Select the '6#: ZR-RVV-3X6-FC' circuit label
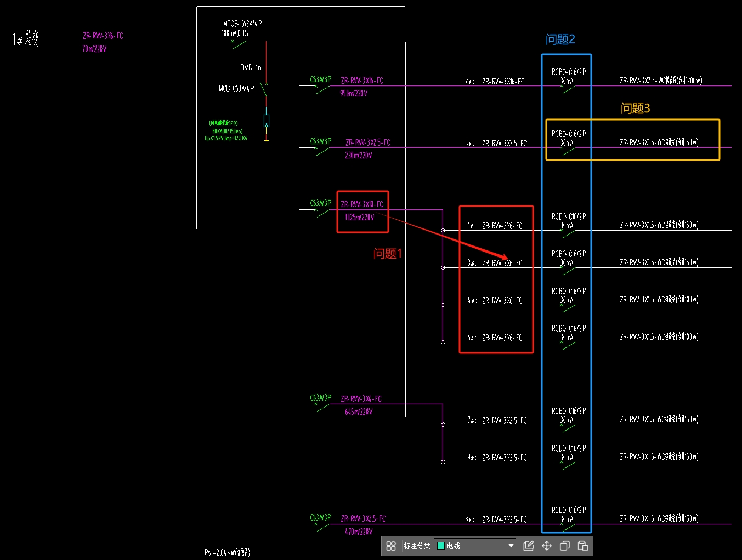 [x=495, y=338]
